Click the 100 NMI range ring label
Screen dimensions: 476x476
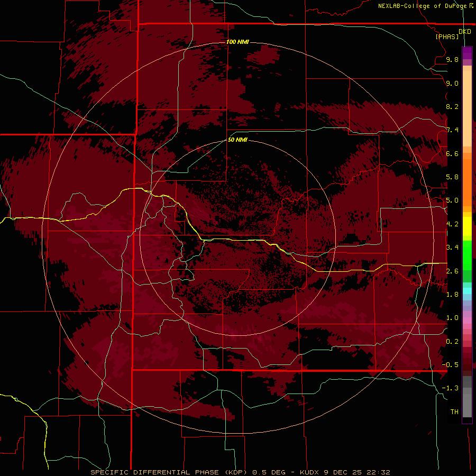click(x=237, y=42)
